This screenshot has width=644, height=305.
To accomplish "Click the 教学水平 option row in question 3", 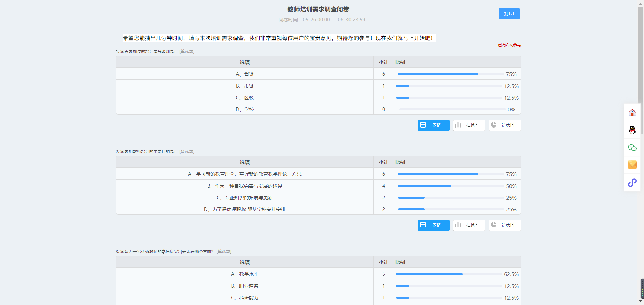I will [245, 274].
